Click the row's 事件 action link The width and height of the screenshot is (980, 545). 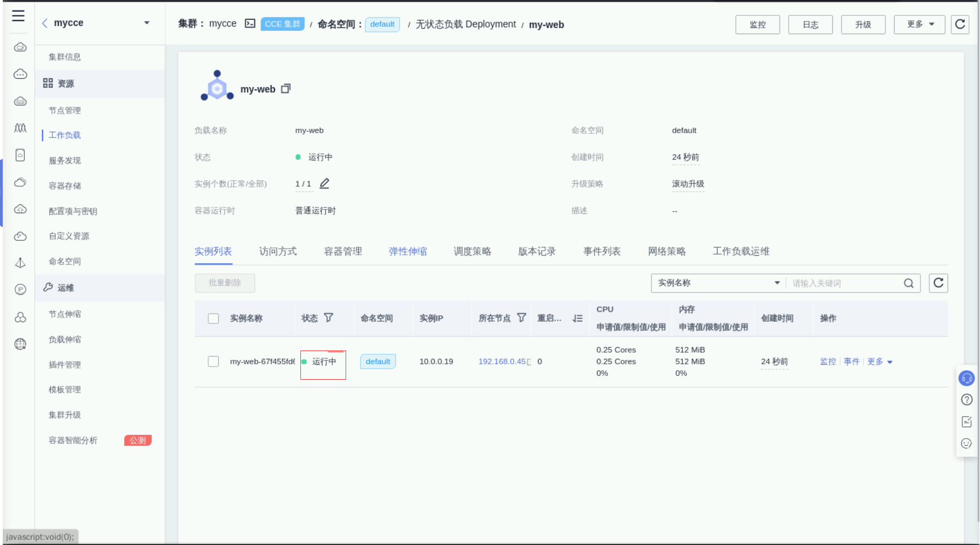click(x=852, y=361)
